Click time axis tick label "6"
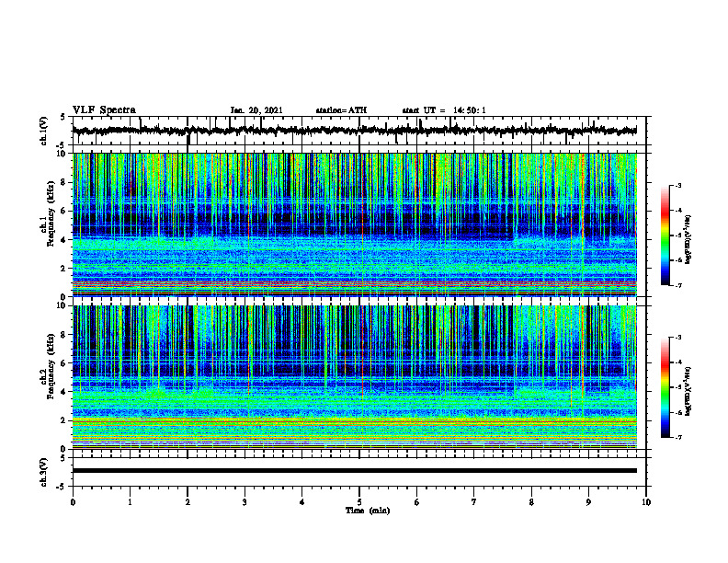 417,502
